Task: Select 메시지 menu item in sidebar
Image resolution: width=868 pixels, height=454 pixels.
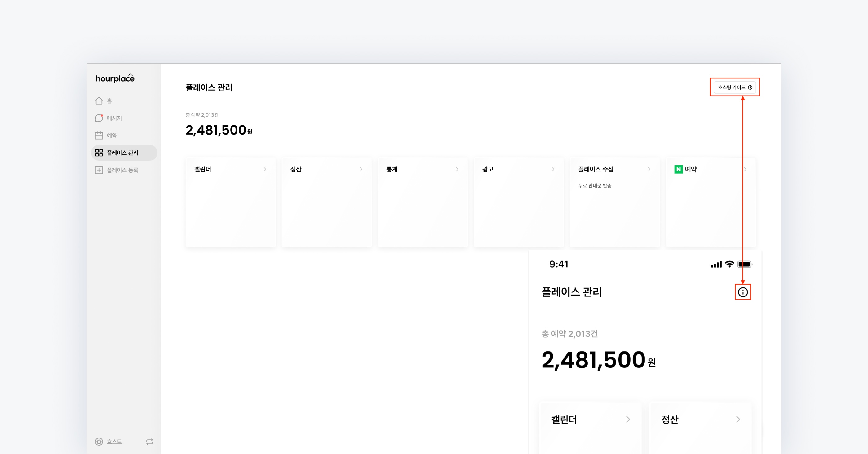Action: pyautogui.click(x=114, y=118)
